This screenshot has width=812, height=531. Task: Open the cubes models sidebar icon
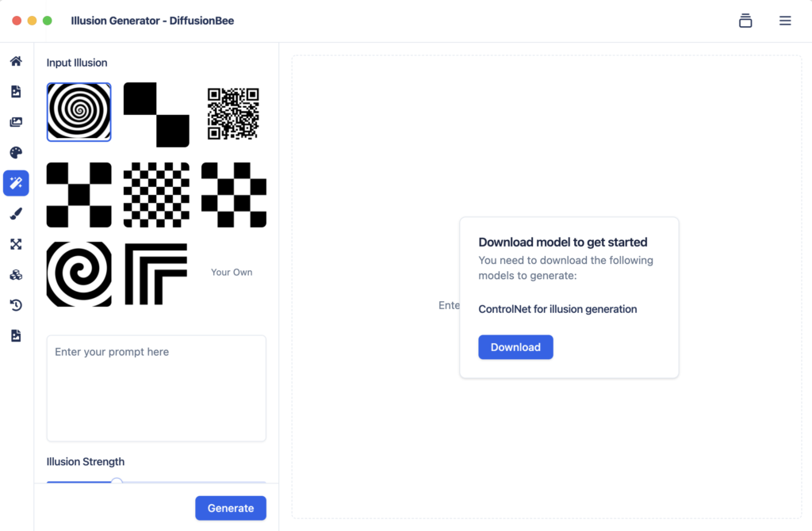click(16, 275)
